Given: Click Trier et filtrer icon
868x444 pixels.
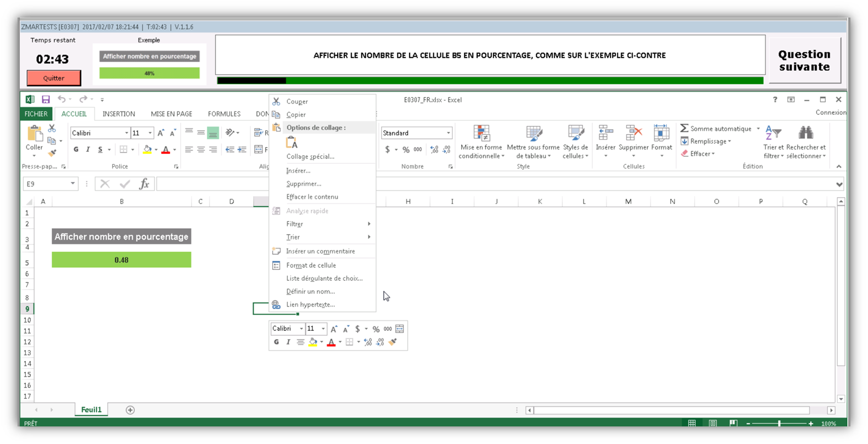Looking at the screenshot, I should tap(773, 133).
